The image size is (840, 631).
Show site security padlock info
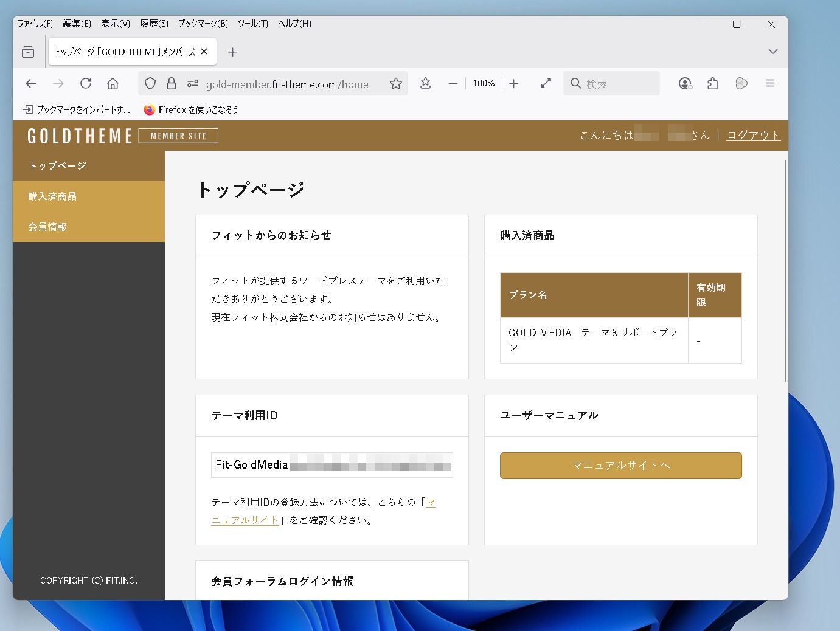click(172, 84)
